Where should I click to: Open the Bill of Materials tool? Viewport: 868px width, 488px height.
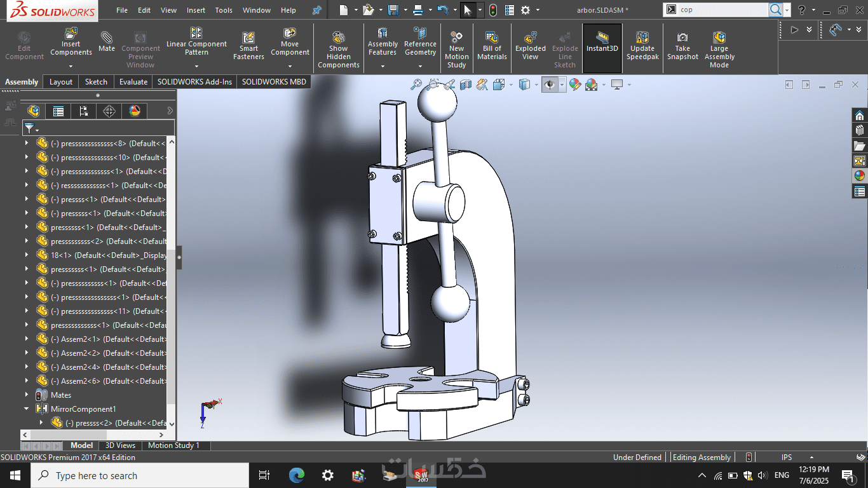(x=492, y=44)
